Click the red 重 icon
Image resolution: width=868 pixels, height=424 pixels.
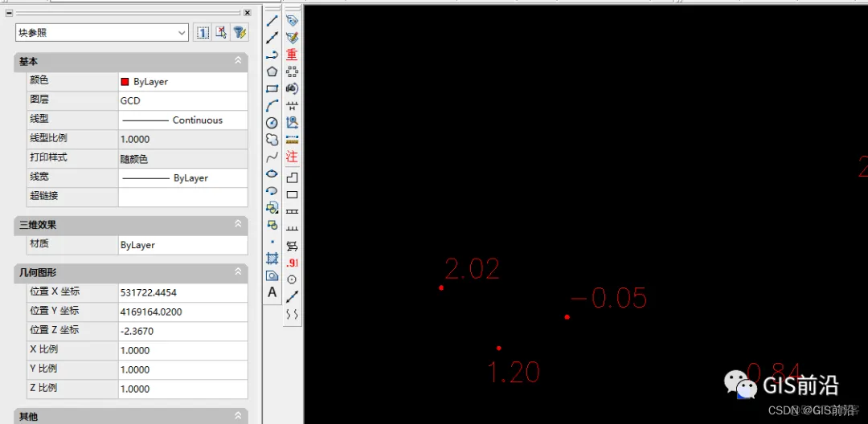[x=292, y=54]
